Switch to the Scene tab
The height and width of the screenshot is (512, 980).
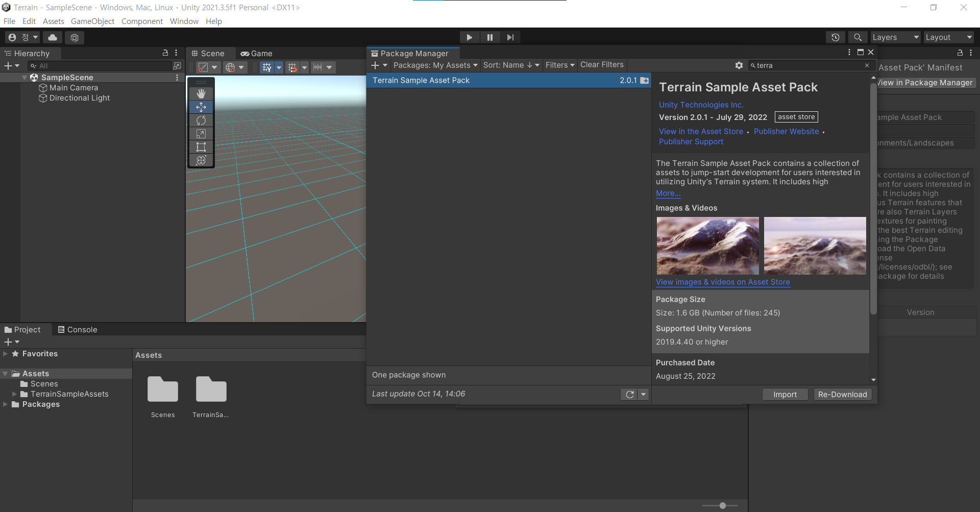tap(208, 54)
